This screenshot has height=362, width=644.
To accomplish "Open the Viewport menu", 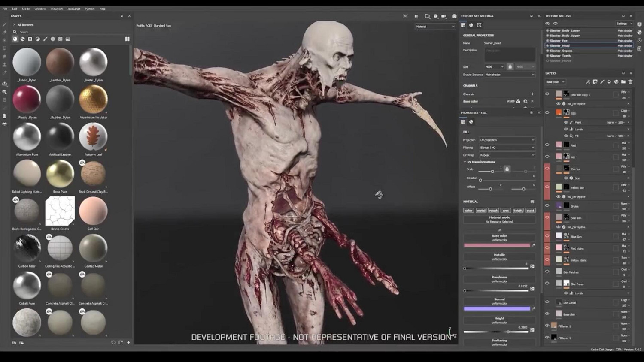I will point(56,9).
